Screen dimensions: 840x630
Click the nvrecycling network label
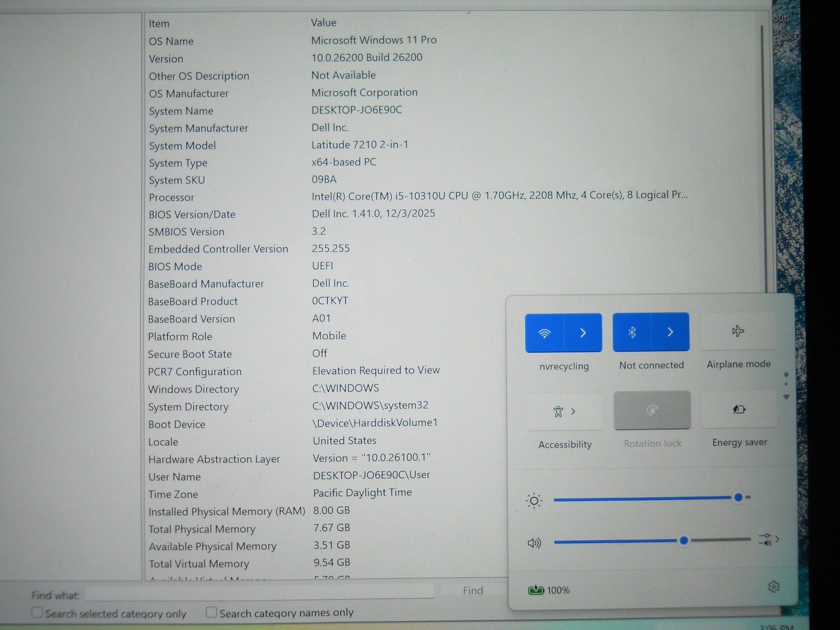564,366
